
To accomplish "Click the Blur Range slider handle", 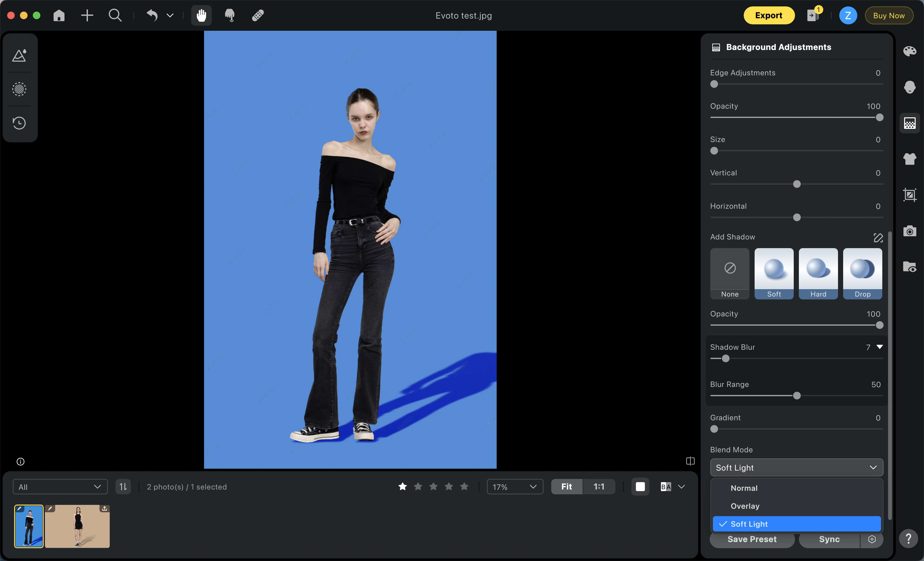I will (x=797, y=396).
